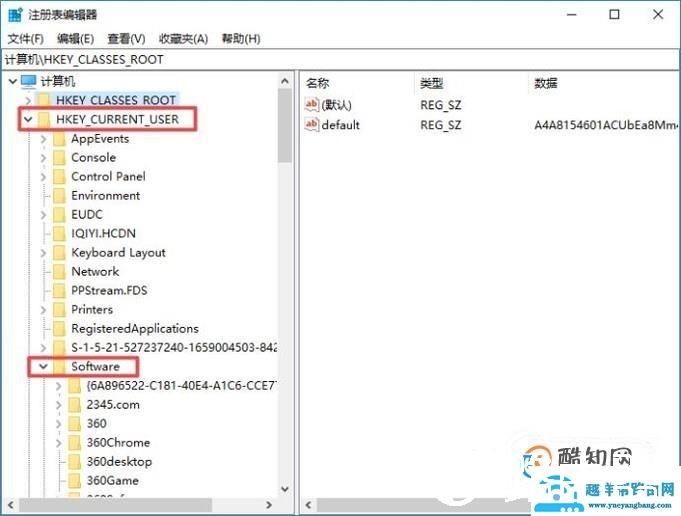
Task: Collapse the Software key
Action: click(43, 366)
